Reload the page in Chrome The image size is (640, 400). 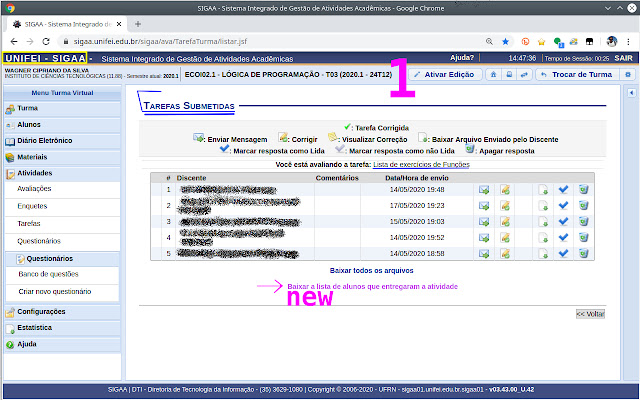[46, 42]
